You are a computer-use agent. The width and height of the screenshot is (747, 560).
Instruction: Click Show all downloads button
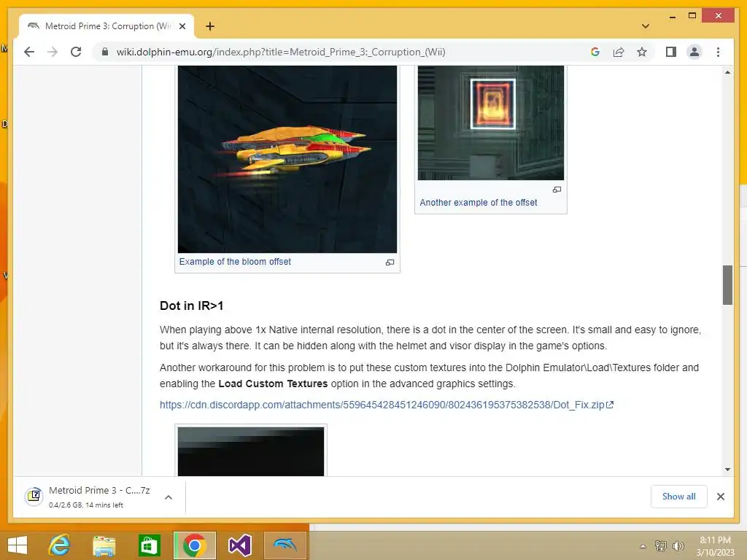click(x=679, y=497)
